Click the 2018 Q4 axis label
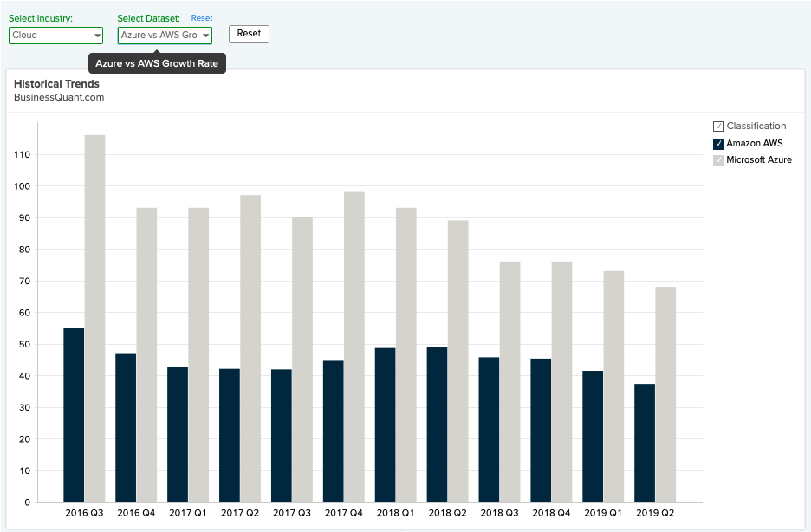811x532 pixels. pos(551,513)
